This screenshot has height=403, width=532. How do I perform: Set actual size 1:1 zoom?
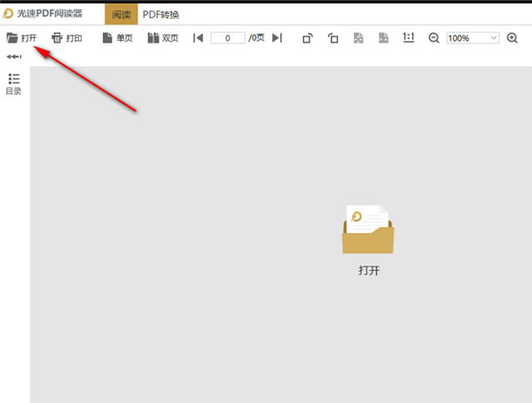click(x=409, y=37)
